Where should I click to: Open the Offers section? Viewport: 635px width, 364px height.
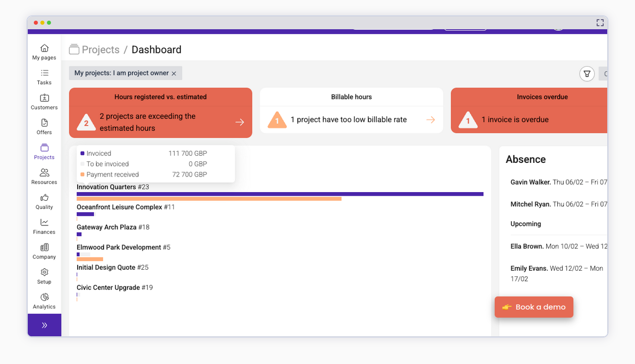pos(44,126)
